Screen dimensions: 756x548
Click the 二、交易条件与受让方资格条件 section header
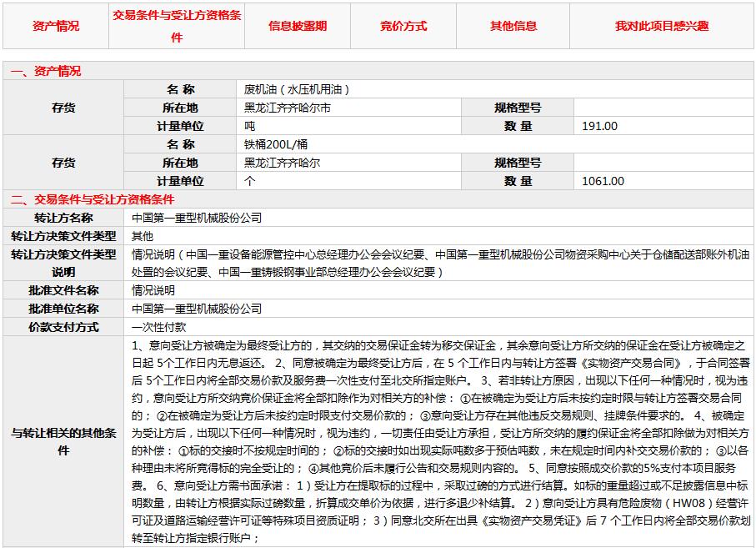(93, 199)
